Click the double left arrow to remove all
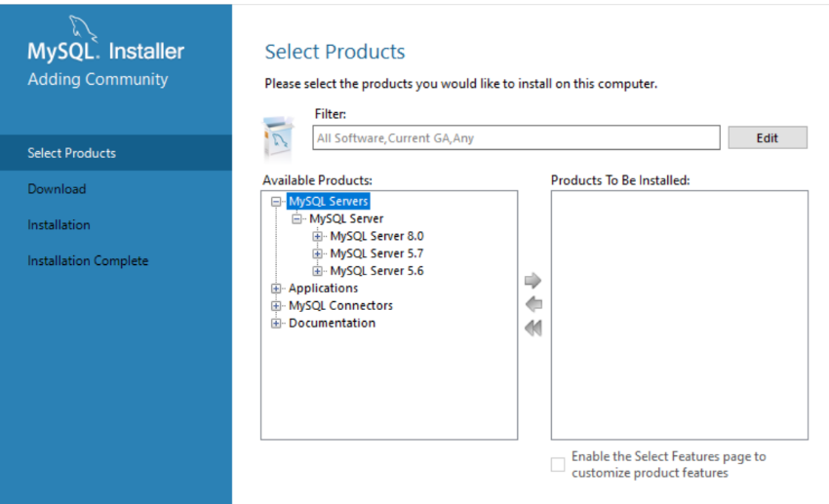The width and height of the screenshot is (829, 504). [533, 329]
